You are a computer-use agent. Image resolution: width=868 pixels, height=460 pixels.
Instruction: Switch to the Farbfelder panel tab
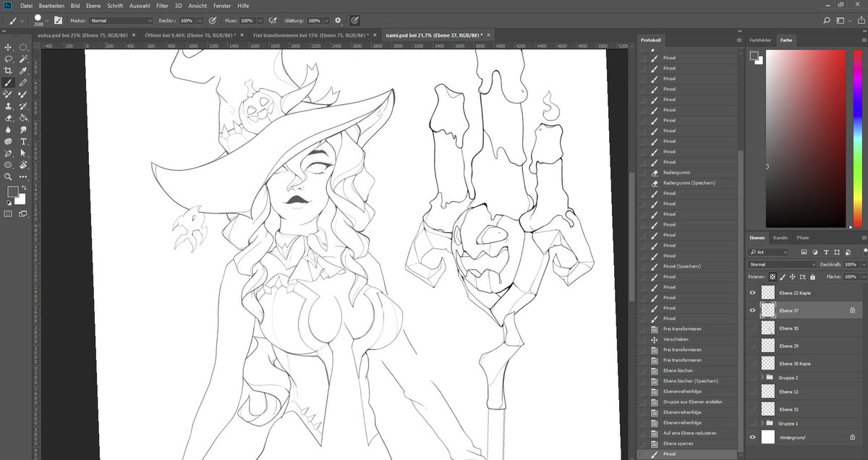759,41
